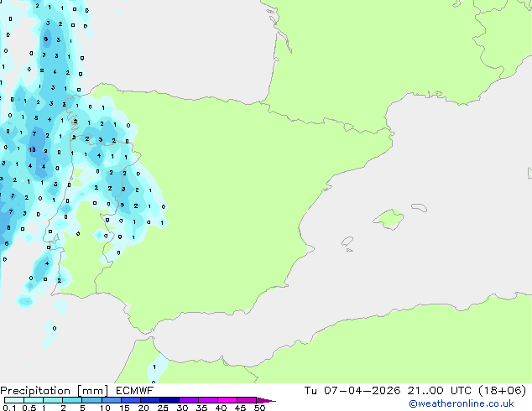532x411 pixels.
Task: Open the weatheronline.co.uk copyright link
Action: [x=461, y=403]
